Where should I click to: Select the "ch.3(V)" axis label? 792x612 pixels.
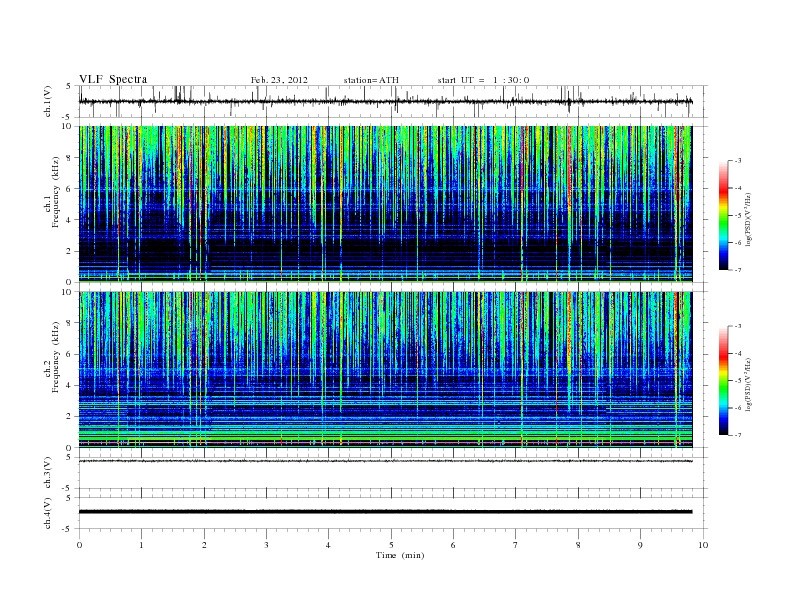click(x=48, y=472)
